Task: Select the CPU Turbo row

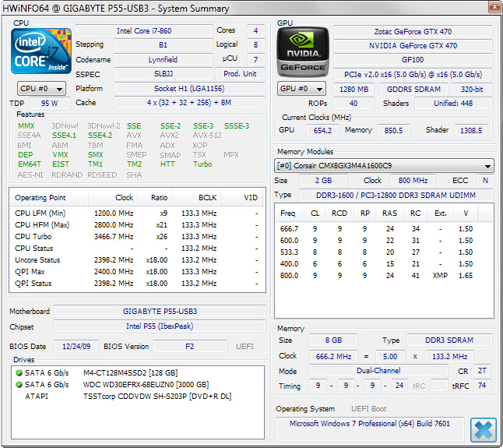Action: 137,237
